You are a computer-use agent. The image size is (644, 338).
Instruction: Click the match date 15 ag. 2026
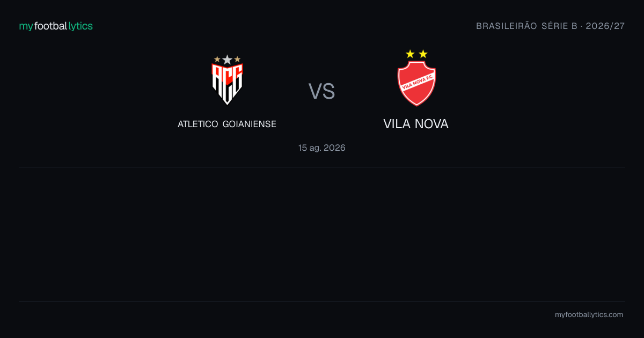(322, 148)
